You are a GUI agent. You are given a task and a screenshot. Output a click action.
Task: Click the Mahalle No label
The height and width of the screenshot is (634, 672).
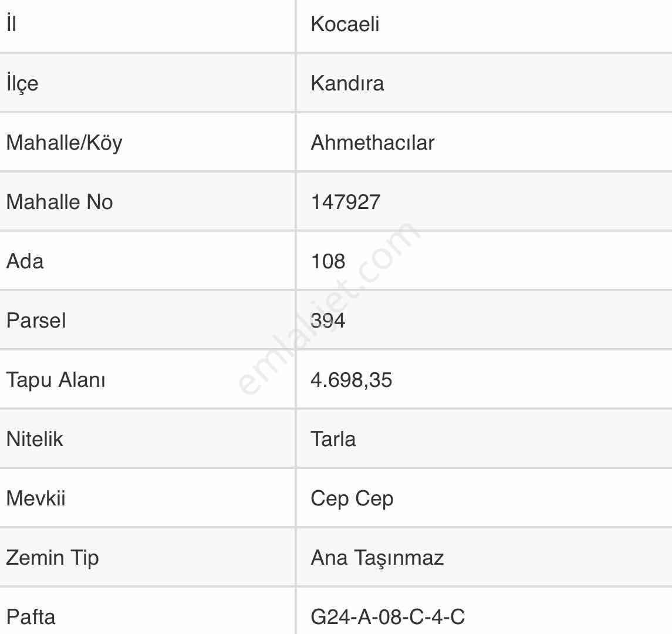point(60,202)
